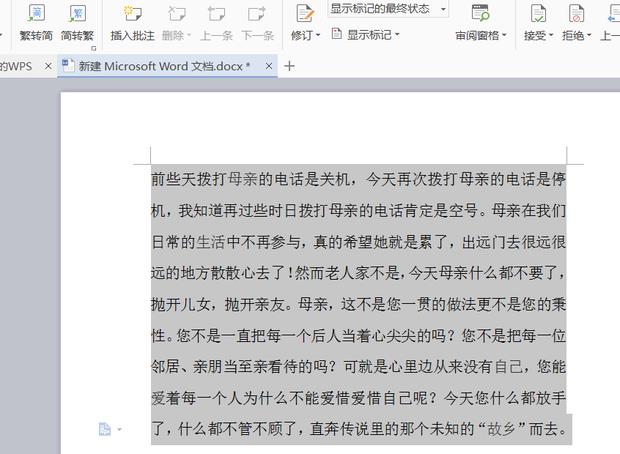Open a new tab with plus button
The width and height of the screenshot is (620, 454).
290,66
